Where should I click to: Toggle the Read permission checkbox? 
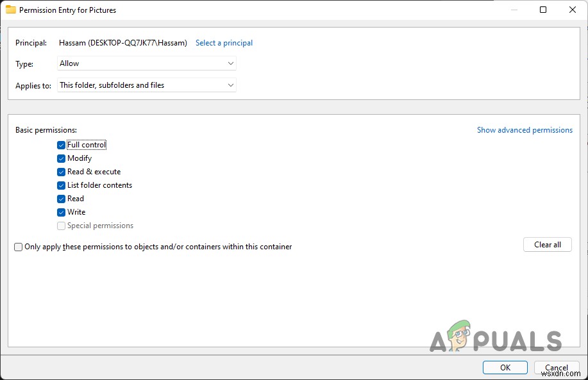click(61, 199)
